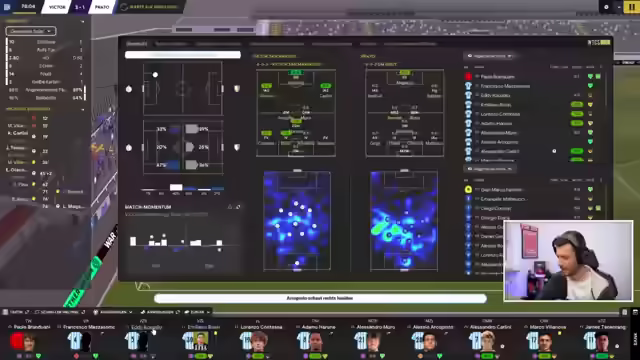Screen dimensions: 640x360
Task: Select Alessio Arcopinto in the squad list
Action: [499, 142]
